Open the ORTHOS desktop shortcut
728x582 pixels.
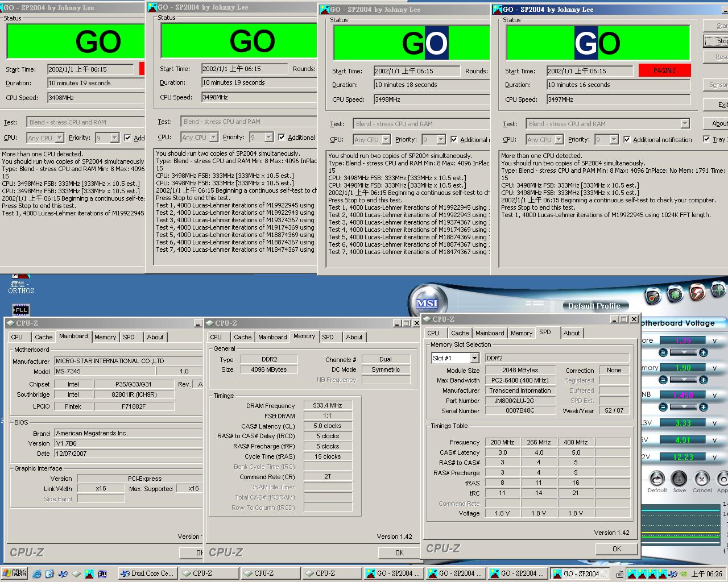21,283
